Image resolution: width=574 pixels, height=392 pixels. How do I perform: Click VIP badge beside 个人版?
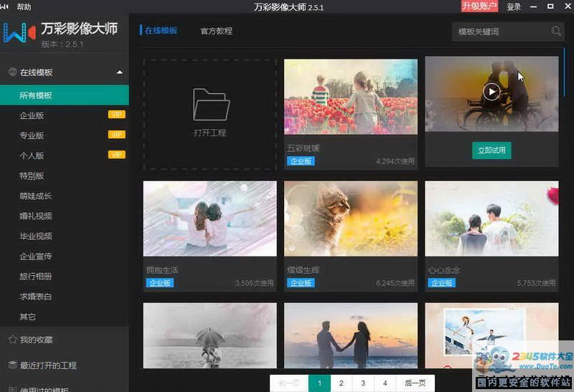tap(116, 155)
